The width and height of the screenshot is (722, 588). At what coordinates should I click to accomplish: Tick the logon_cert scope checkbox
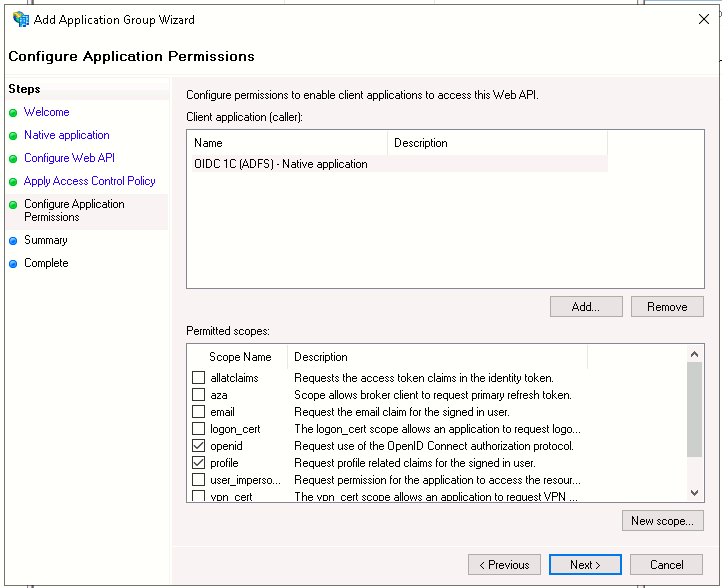(198, 429)
